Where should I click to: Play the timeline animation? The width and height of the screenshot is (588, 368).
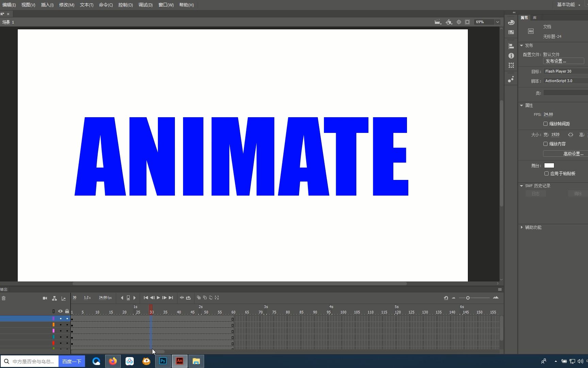tap(158, 297)
